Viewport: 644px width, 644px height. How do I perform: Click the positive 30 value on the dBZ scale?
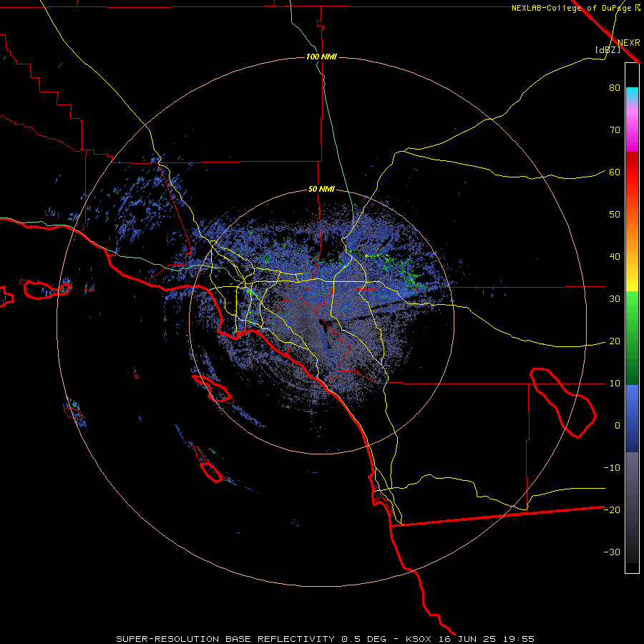(x=615, y=299)
